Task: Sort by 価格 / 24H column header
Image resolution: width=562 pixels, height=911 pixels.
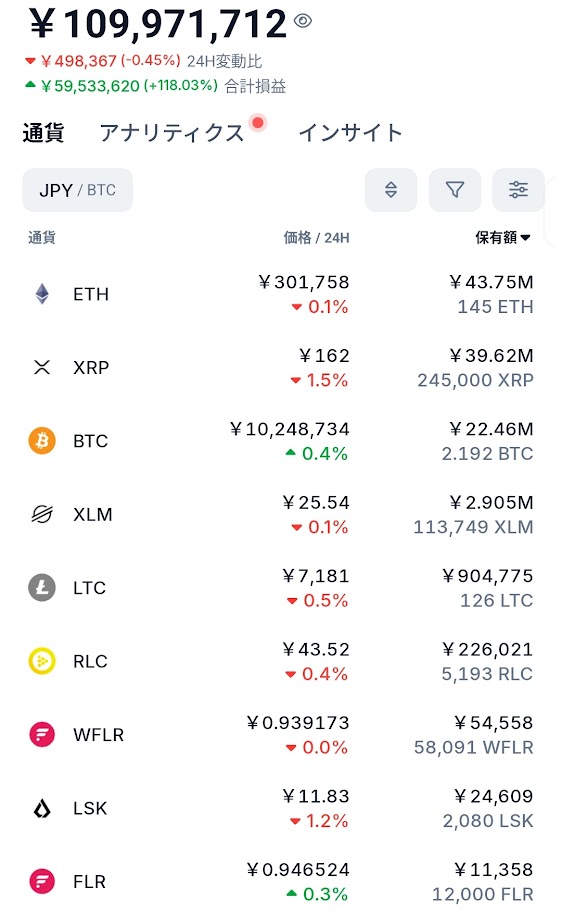Action: [316, 238]
